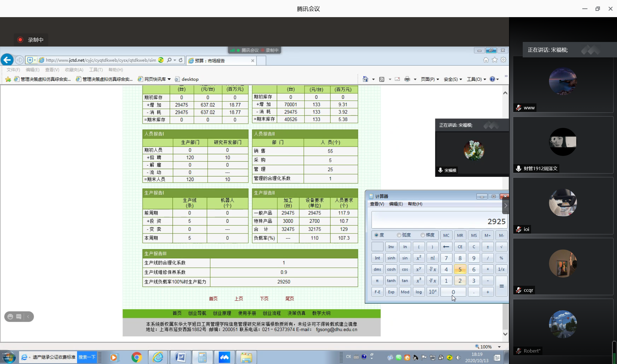Expand the 页面(P) dropdown

[430, 79]
